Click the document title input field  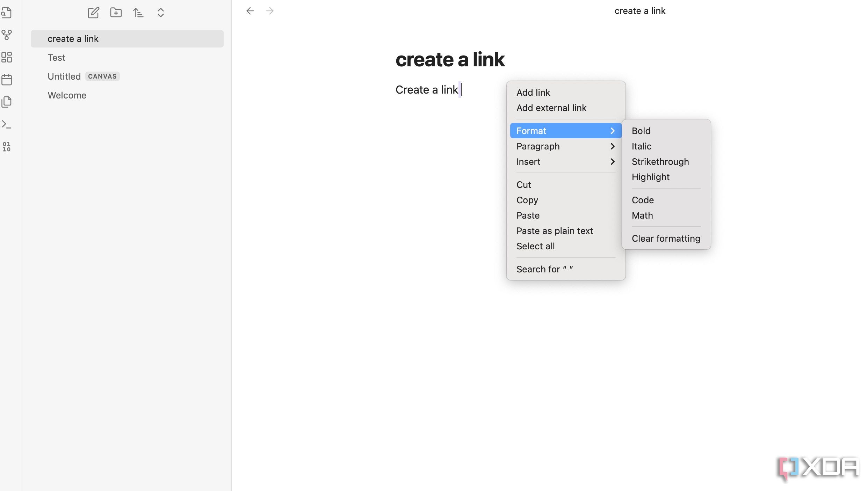tap(449, 59)
